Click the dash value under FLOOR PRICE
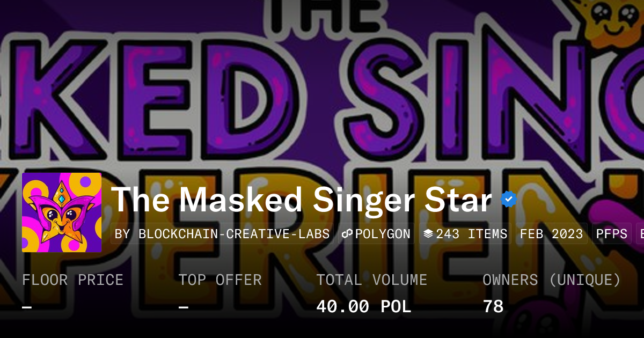Viewport: 644px width, 338px height. (x=27, y=307)
